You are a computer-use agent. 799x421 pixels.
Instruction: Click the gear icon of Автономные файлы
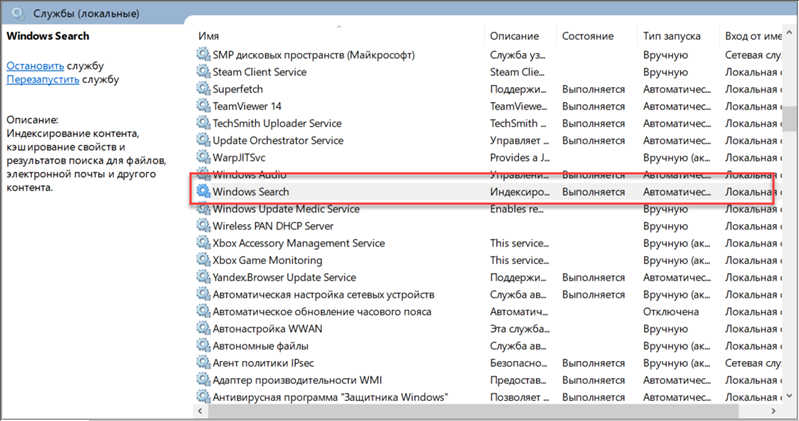[203, 345]
